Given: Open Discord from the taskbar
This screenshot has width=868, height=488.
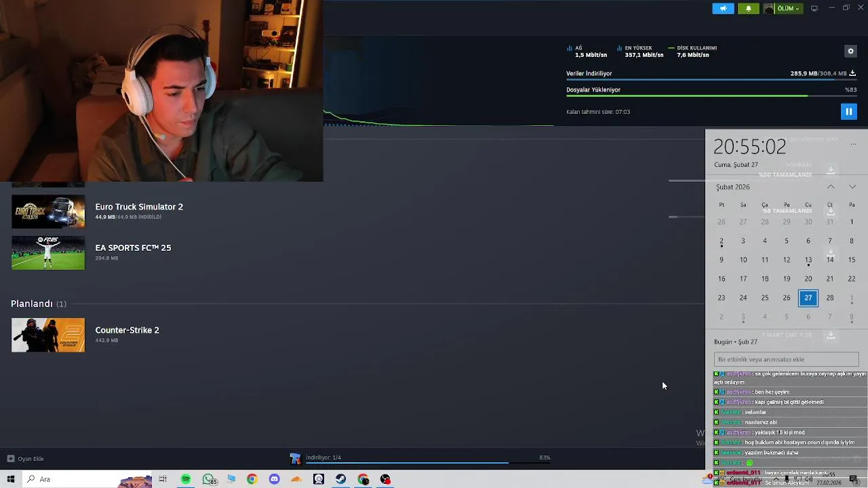Looking at the screenshot, I should (274, 479).
